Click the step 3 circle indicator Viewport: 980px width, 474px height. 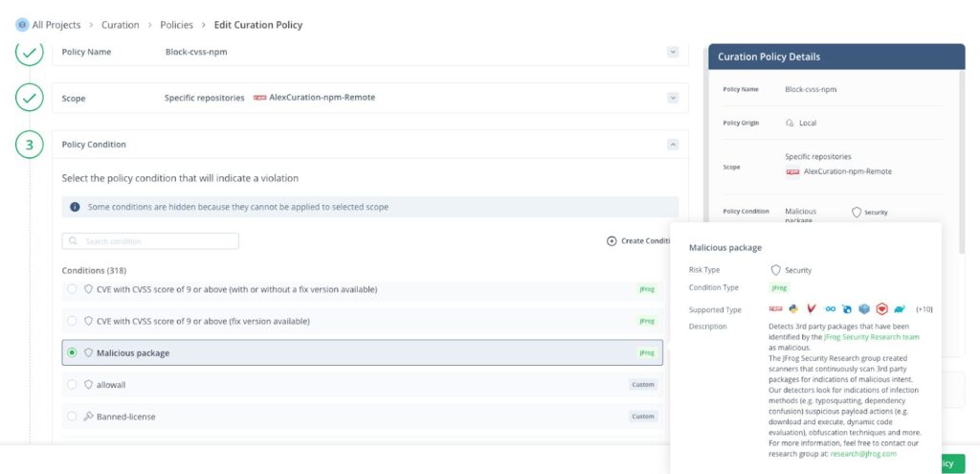click(x=30, y=145)
